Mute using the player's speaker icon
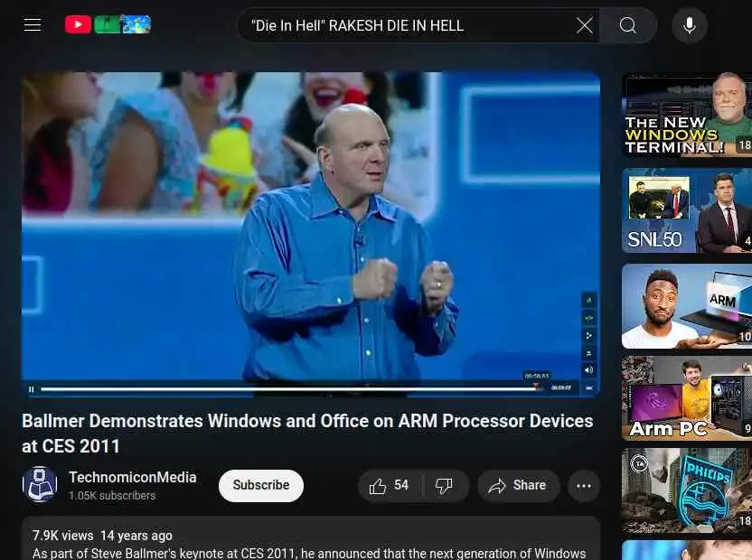Image resolution: width=752 pixels, height=560 pixels. click(x=589, y=370)
